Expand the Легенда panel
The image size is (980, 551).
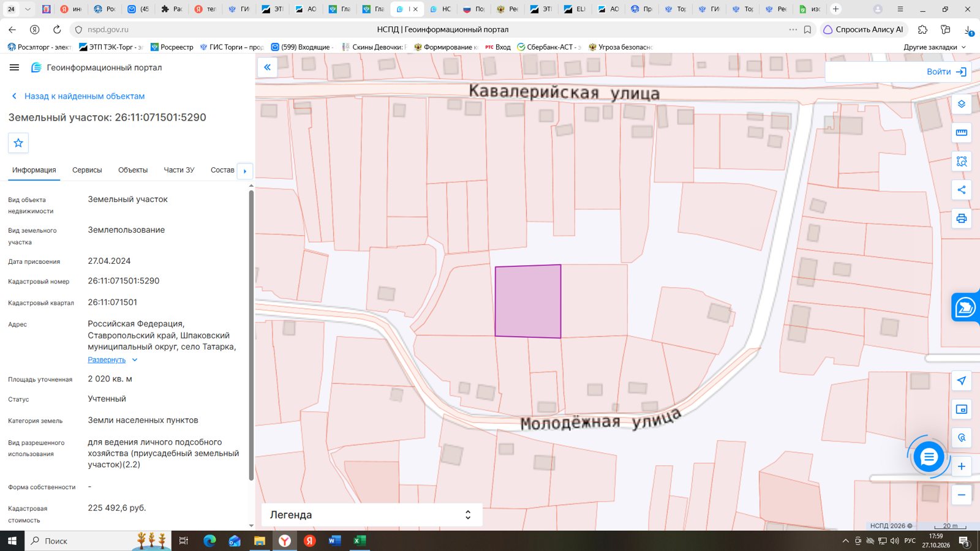(x=372, y=515)
